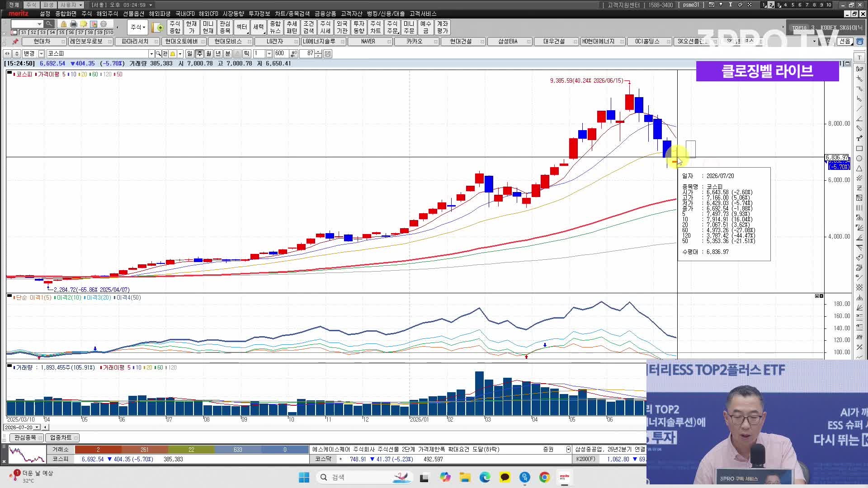Toggle the 일 daily period button
The width and height of the screenshot is (868, 488).
(190, 53)
